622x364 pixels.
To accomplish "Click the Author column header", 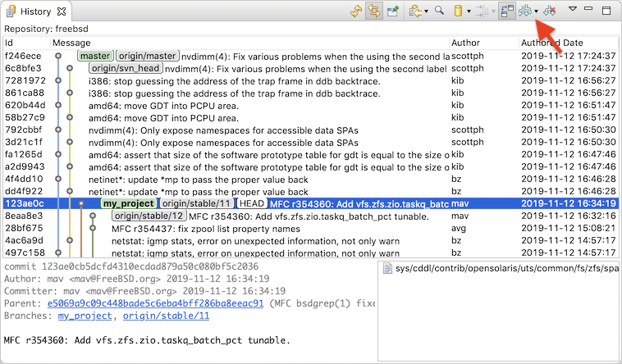I will 465,43.
